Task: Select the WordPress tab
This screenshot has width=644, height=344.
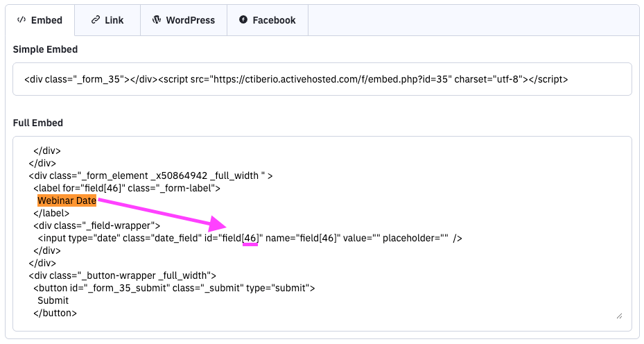Action: pyautogui.click(x=184, y=20)
